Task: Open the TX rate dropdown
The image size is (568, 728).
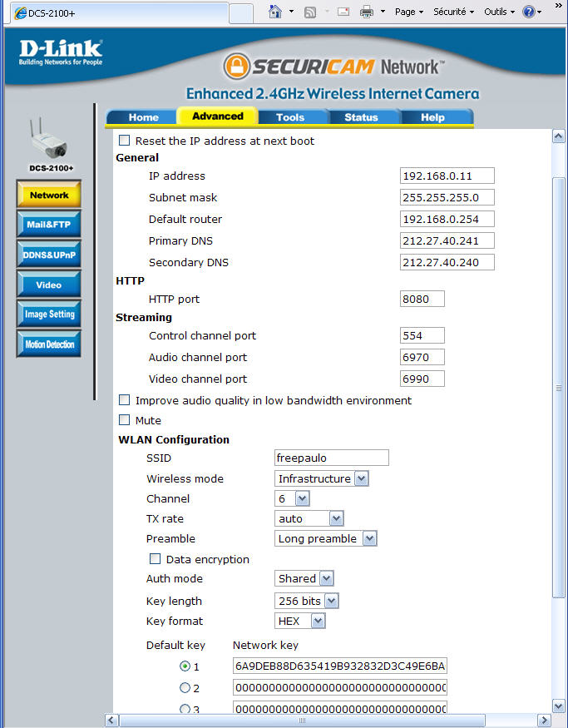Action: pyautogui.click(x=309, y=518)
